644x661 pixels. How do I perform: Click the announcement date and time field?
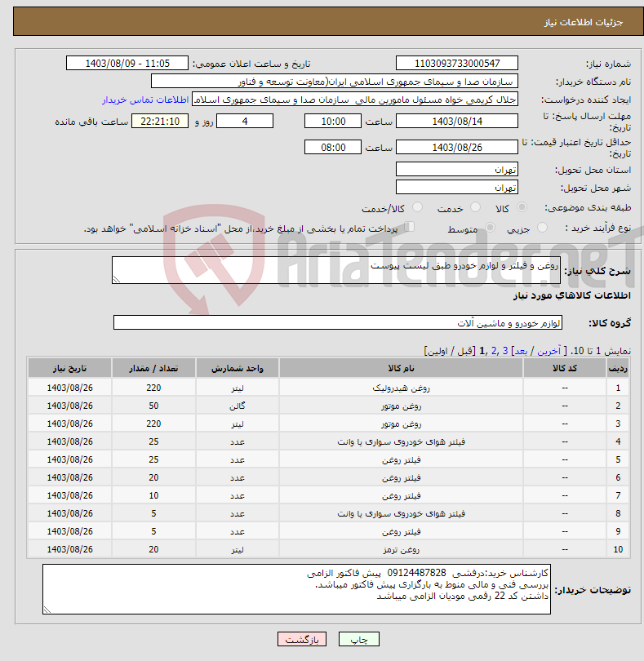[x=127, y=63]
